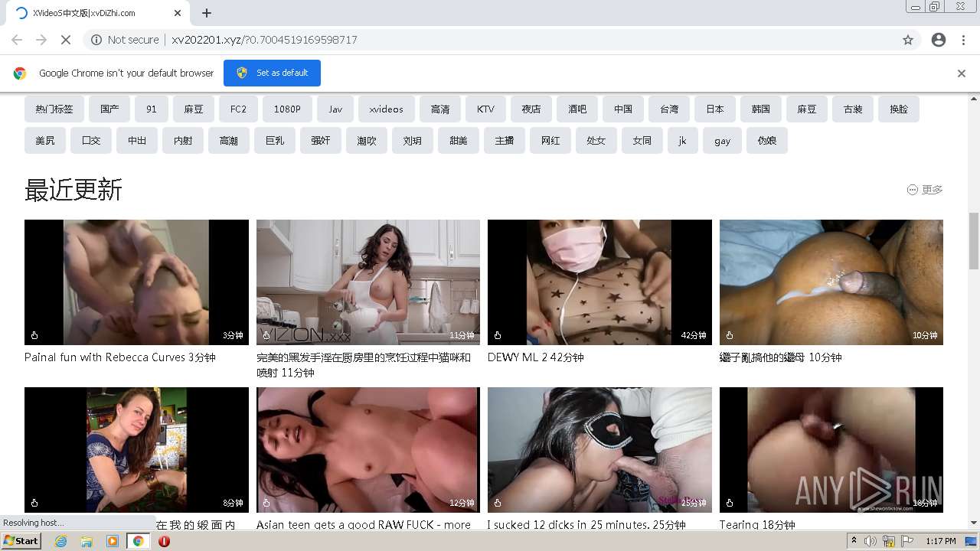Open the Action Center flag icon

coord(907,541)
